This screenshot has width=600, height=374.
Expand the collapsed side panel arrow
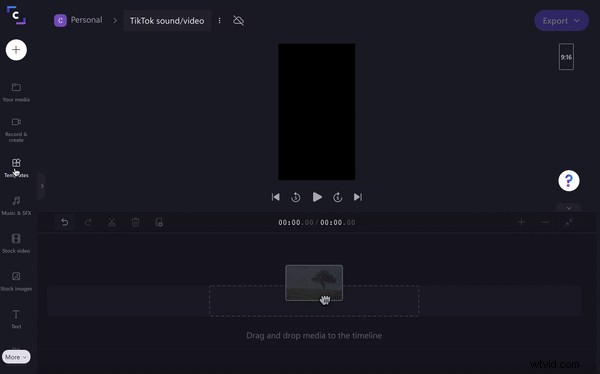click(42, 186)
